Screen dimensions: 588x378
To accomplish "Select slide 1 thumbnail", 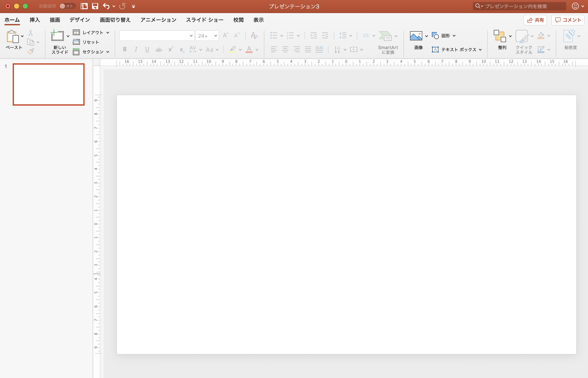I will click(x=49, y=84).
